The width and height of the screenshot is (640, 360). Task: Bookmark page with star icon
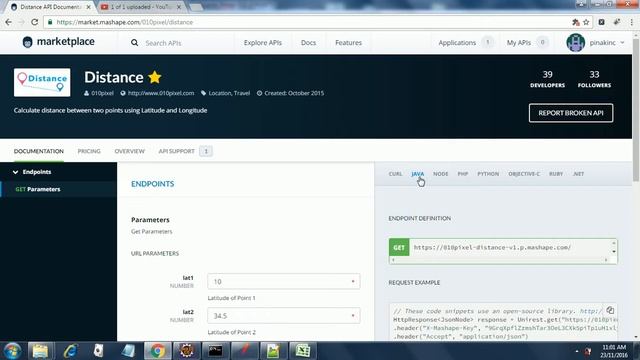(x=586, y=22)
